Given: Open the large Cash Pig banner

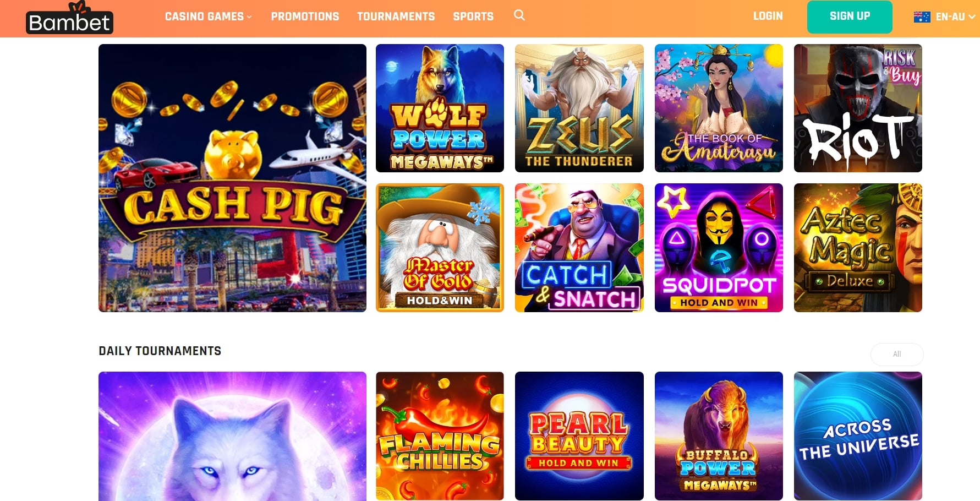Looking at the screenshot, I should pyautogui.click(x=232, y=178).
